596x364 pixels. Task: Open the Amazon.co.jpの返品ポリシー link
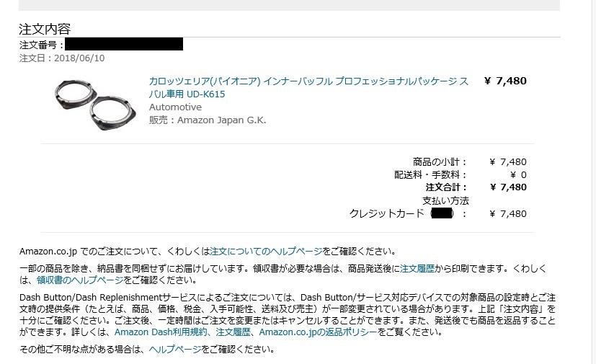318,332
